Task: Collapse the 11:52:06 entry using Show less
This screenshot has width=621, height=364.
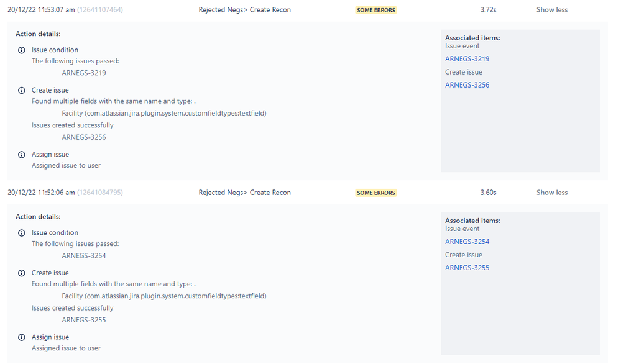Action: pyautogui.click(x=551, y=192)
